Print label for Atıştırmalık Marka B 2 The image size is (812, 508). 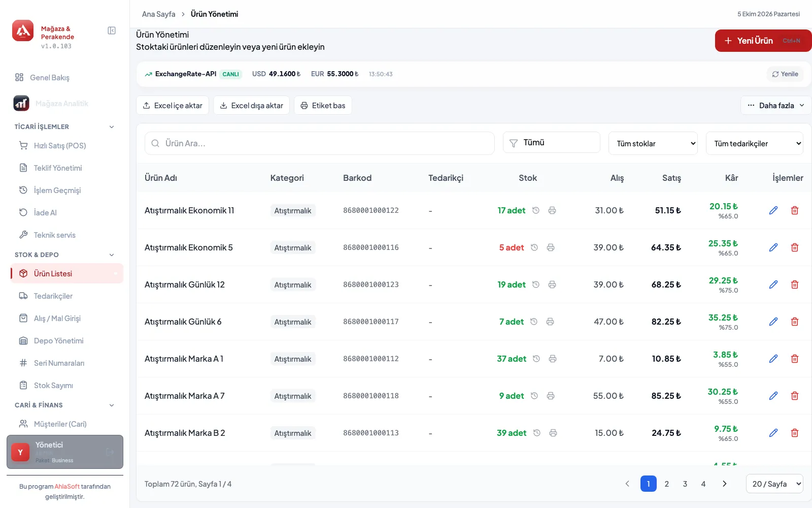coord(553,433)
